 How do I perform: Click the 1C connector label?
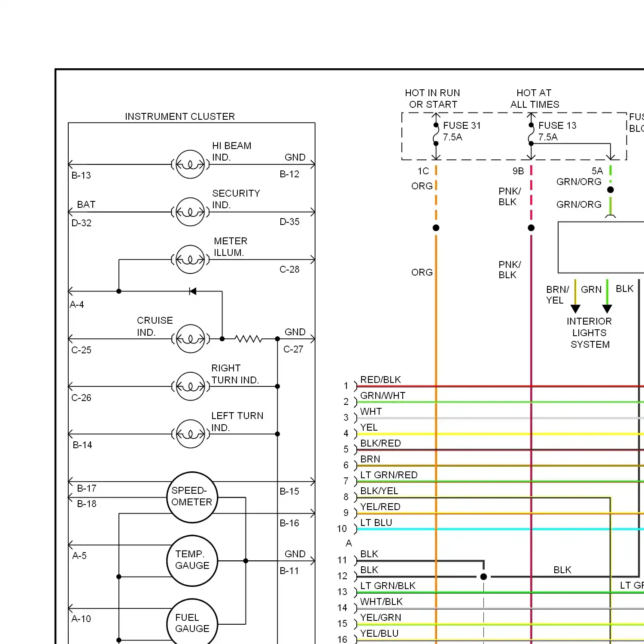coord(423,171)
